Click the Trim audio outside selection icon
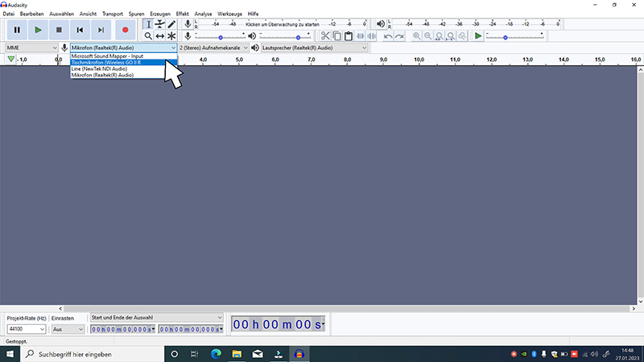The height and width of the screenshot is (362, 644). coord(360,36)
